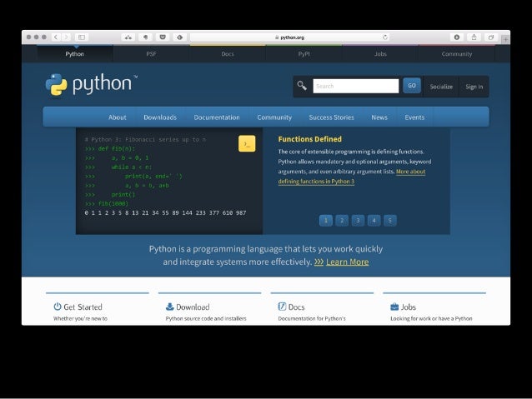Open the PyPI top tab
Viewport: 532px width, 399px height.
[x=304, y=54]
